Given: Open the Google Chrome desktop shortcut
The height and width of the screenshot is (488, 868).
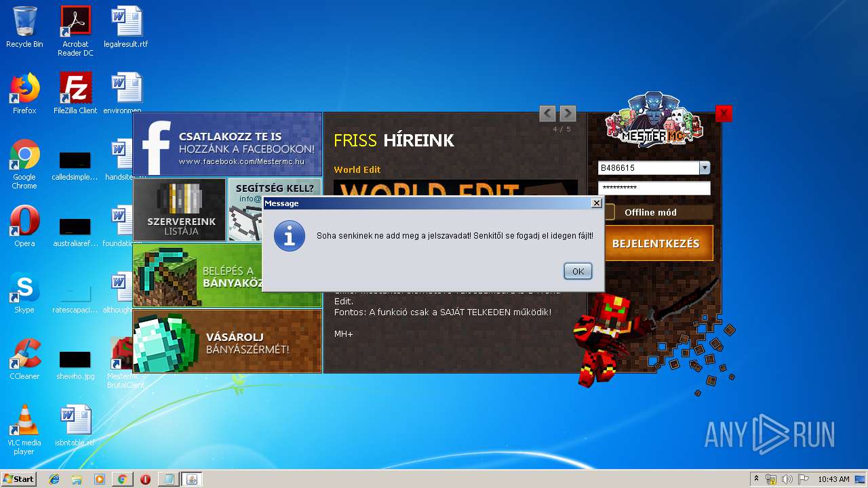Looking at the screenshot, I should click(x=24, y=164).
